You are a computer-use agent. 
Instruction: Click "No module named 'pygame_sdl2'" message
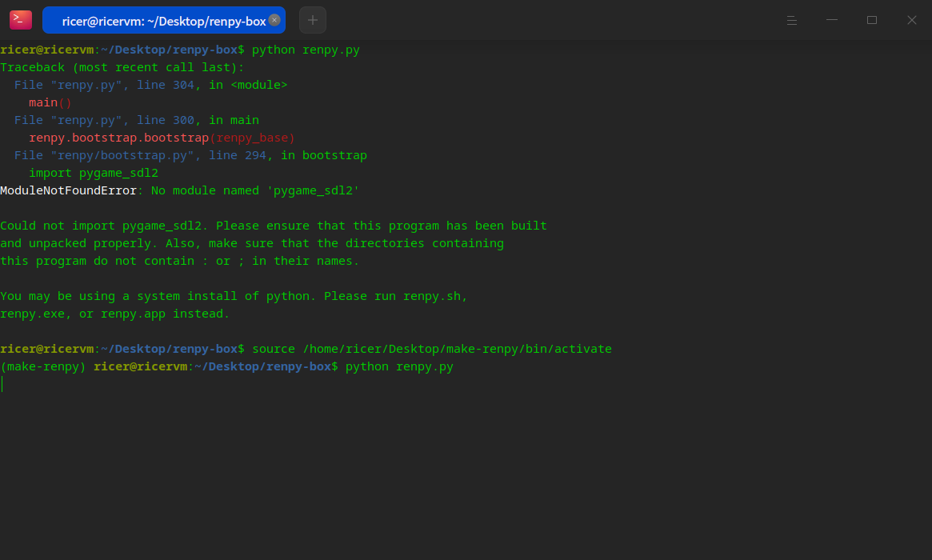(255, 191)
